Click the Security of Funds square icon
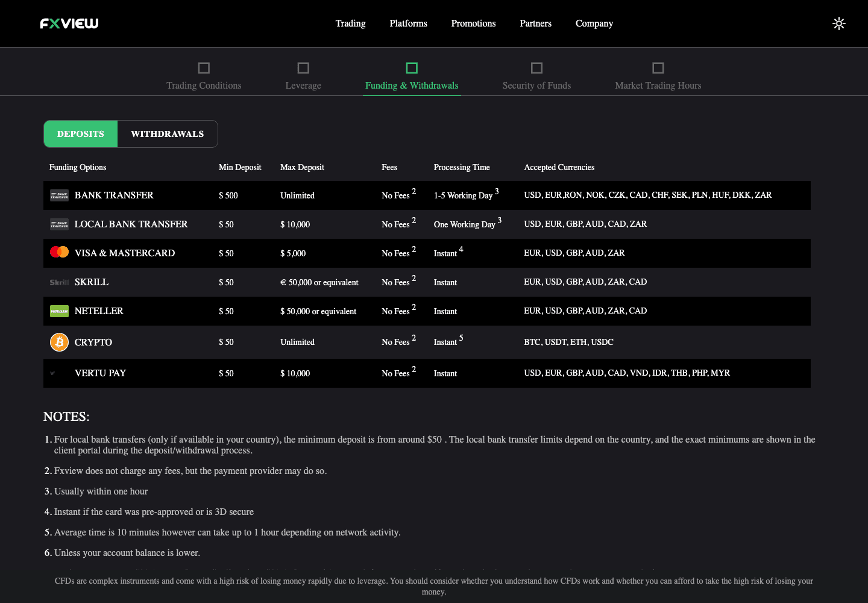The width and height of the screenshot is (868, 603). pyautogui.click(x=536, y=68)
